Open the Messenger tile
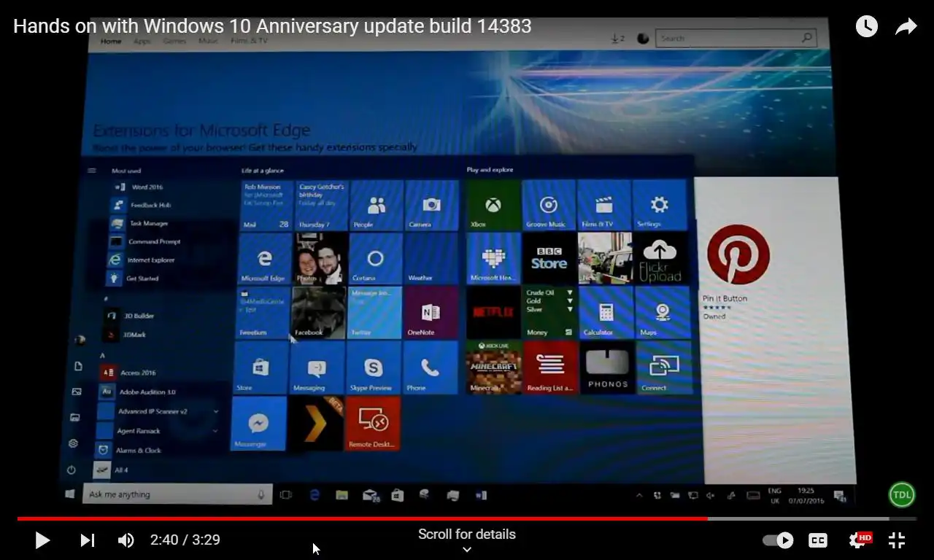 tap(259, 424)
